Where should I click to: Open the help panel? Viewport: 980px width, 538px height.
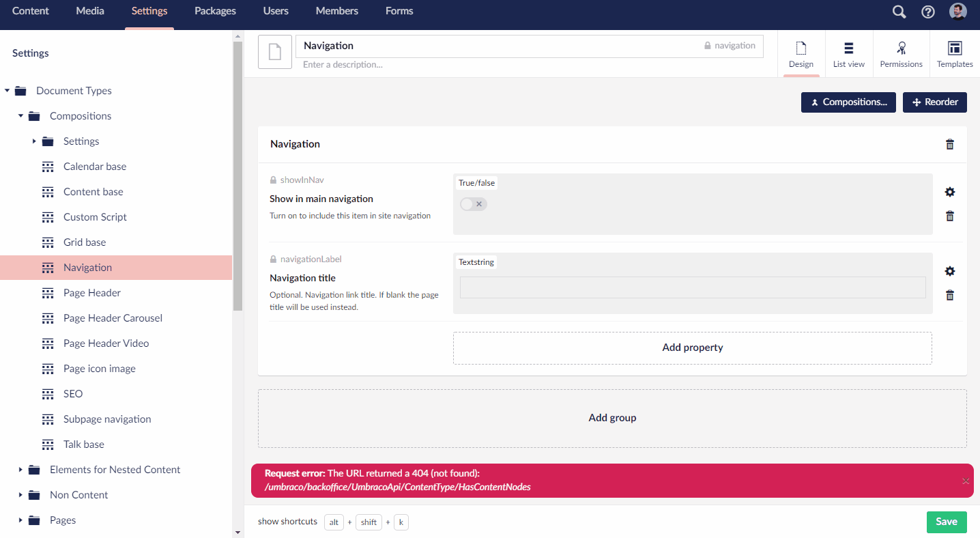pos(927,11)
